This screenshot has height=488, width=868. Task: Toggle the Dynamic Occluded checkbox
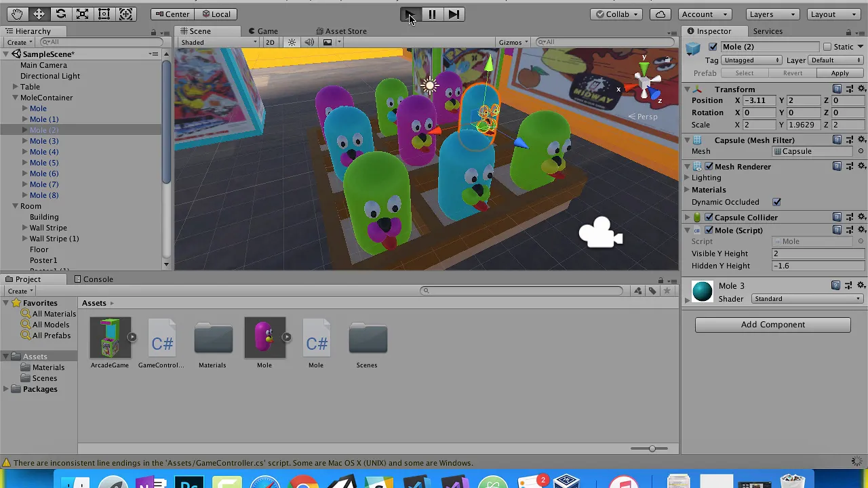point(776,202)
